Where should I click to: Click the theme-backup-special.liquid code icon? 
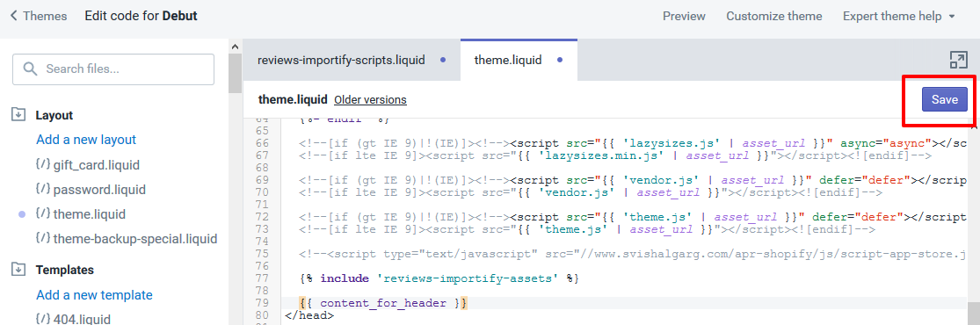coord(42,238)
